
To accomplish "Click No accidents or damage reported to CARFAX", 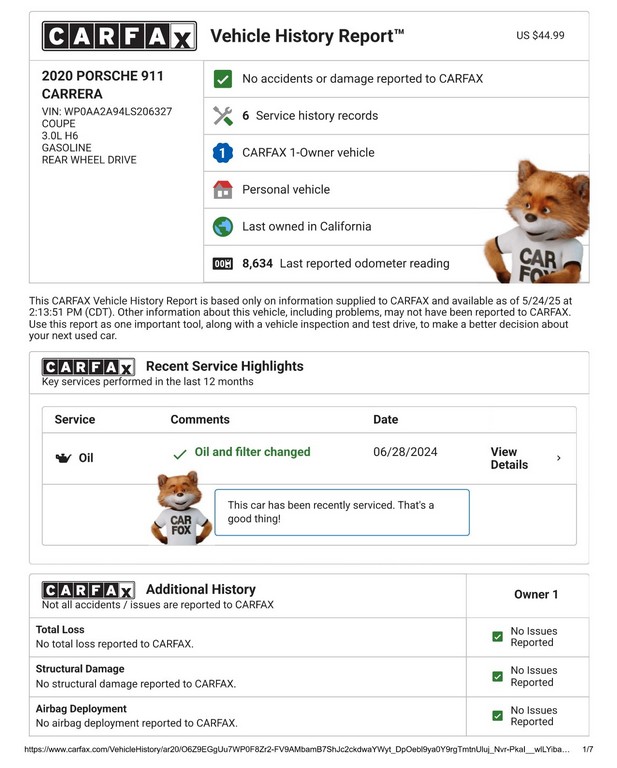I will [x=362, y=79].
